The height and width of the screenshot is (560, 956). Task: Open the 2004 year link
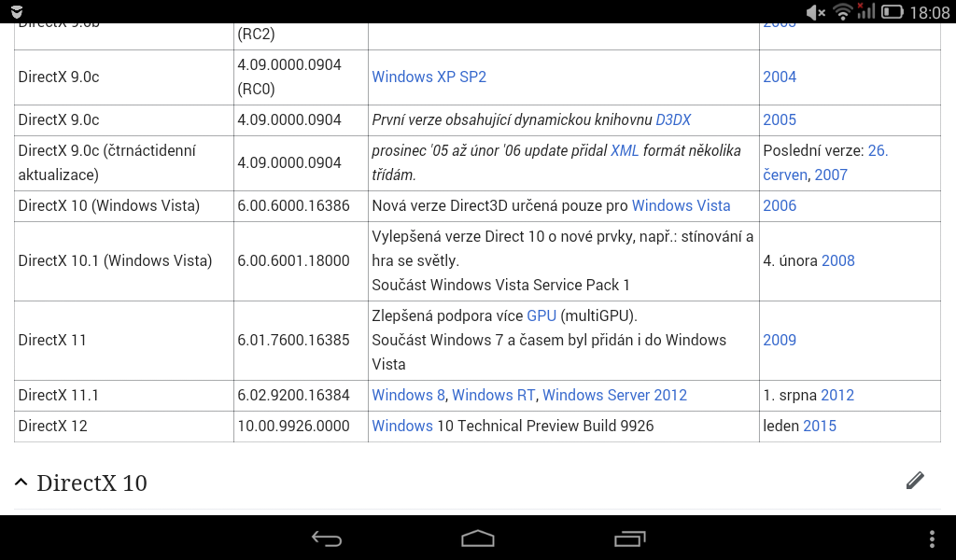tap(780, 77)
